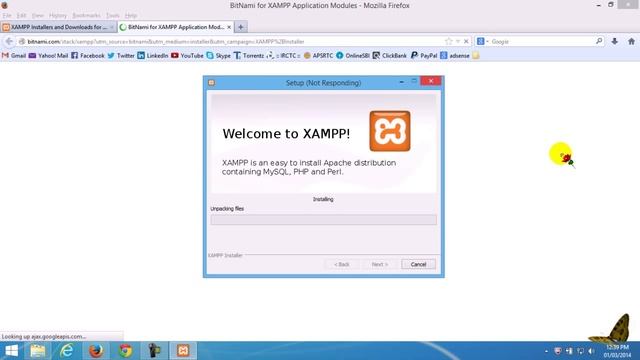This screenshot has height=360, width=640.
Task: Open the address bar history dropdown
Action: click(x=458, y=41)
